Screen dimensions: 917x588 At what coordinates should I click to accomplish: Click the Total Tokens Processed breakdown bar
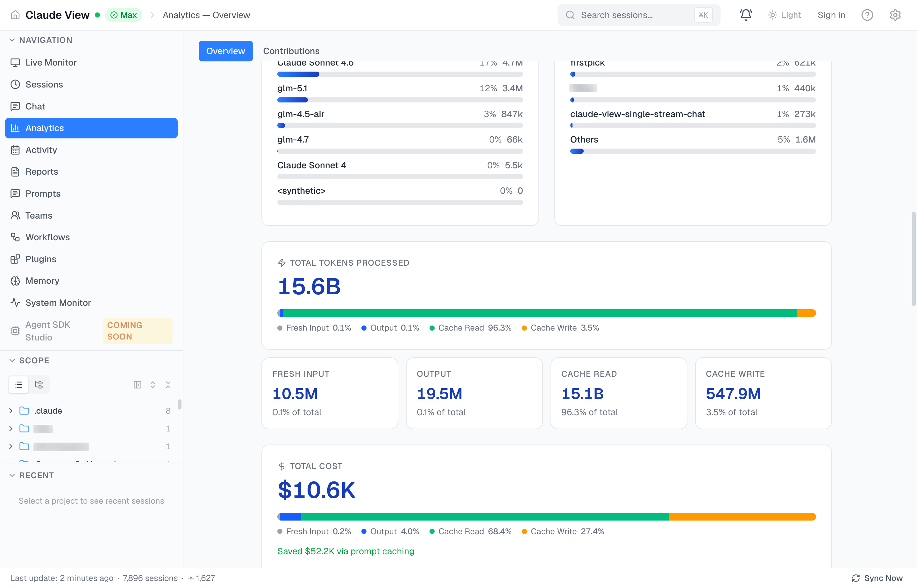click(x=546, y=313)
